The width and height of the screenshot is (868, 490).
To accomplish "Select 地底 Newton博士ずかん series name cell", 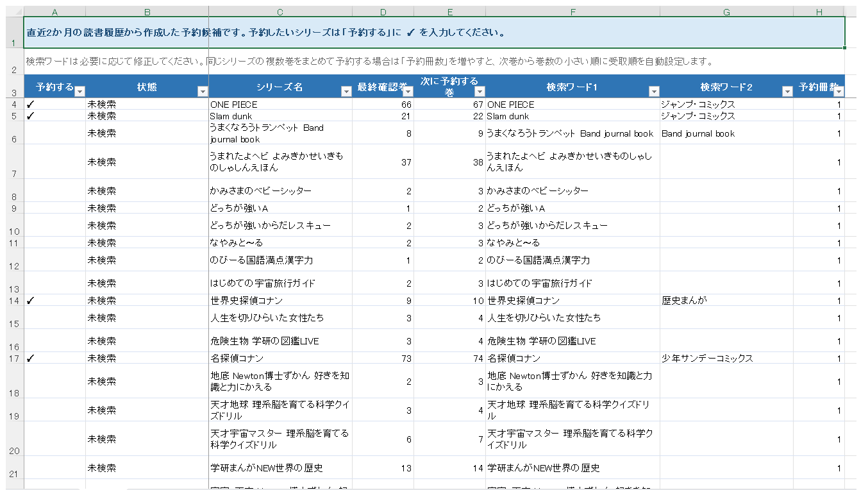I will tap(280, 381).
